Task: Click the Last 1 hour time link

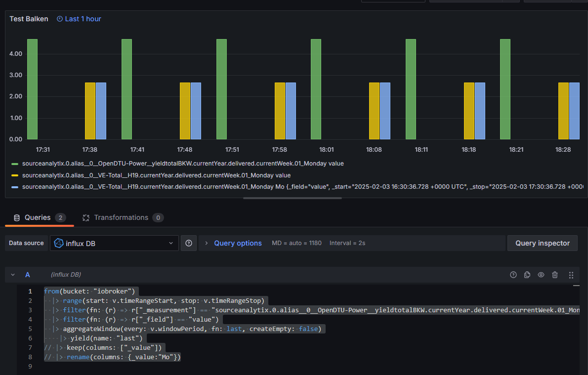Action: pyautogui.click(x=83, y=19)
